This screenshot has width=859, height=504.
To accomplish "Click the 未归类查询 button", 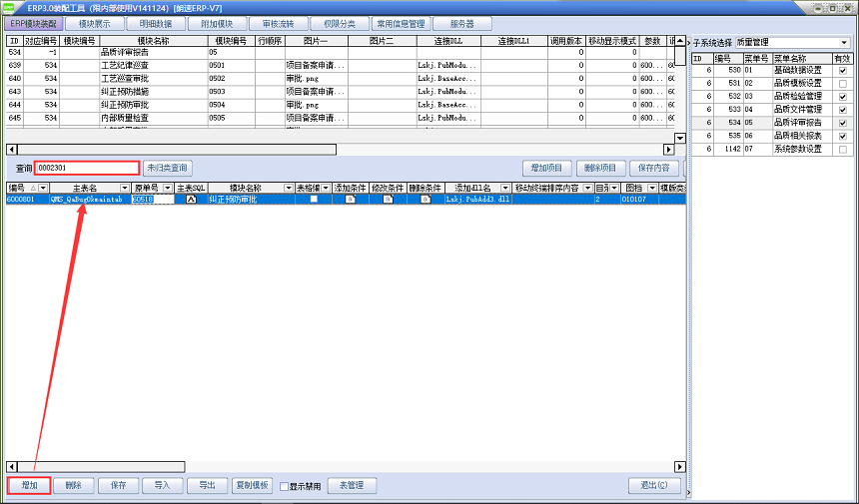I will tap(167, 168).
